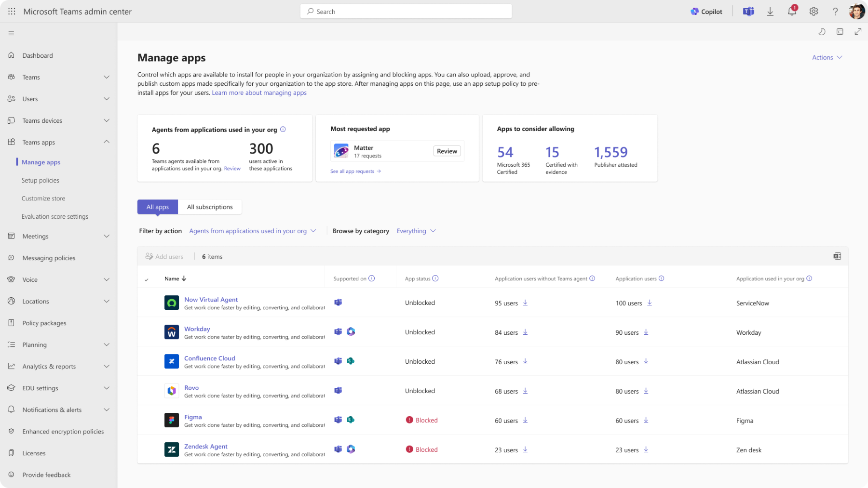868x488 pixels.
Task: Click Review link in agents card
Action: coord(232,169)
